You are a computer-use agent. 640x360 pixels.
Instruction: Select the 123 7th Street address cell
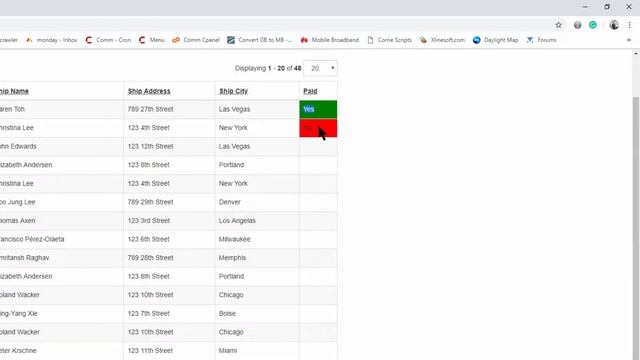[169, 313]
